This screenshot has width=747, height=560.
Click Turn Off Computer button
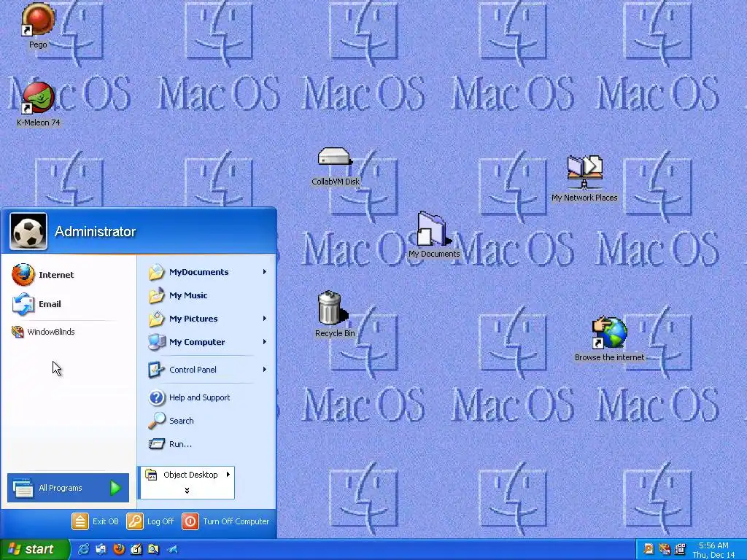tap(226, 521)
